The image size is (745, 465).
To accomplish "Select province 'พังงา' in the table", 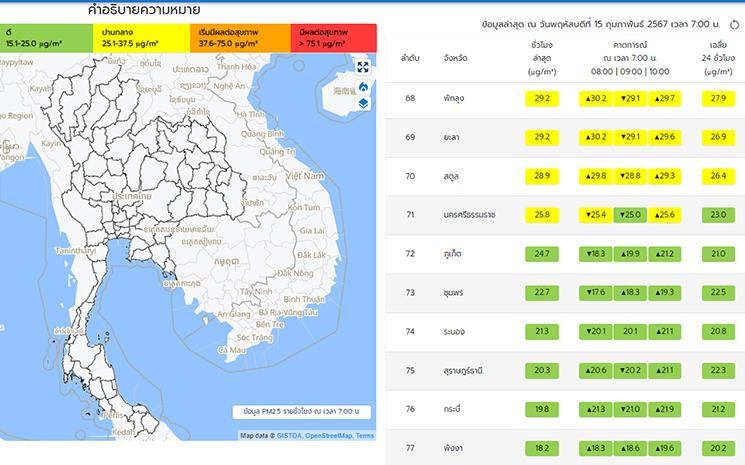I will coord(453,448).
